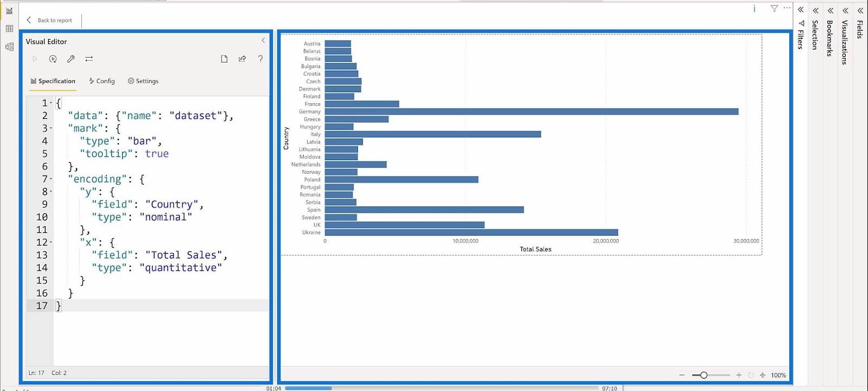The height and width of the screenshot is (391, 868).
Task: Click line number 17 in the gutter
Action: pyautogui.click(x=42, y=306)
